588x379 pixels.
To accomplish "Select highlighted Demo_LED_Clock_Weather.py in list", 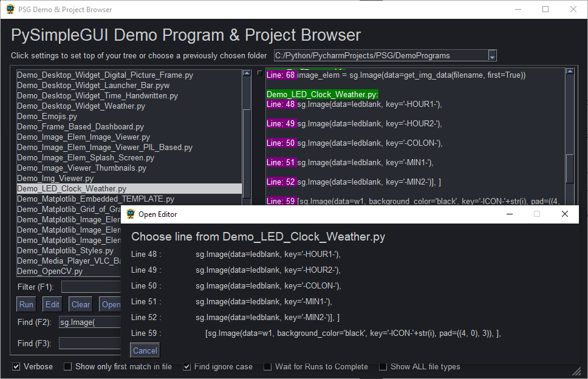I will [x=129, y=188].
